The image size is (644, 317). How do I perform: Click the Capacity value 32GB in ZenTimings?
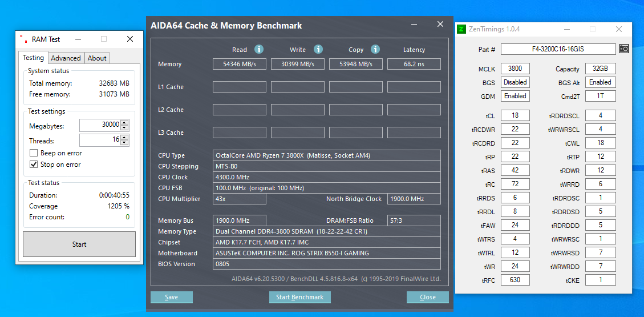point(601,69)
